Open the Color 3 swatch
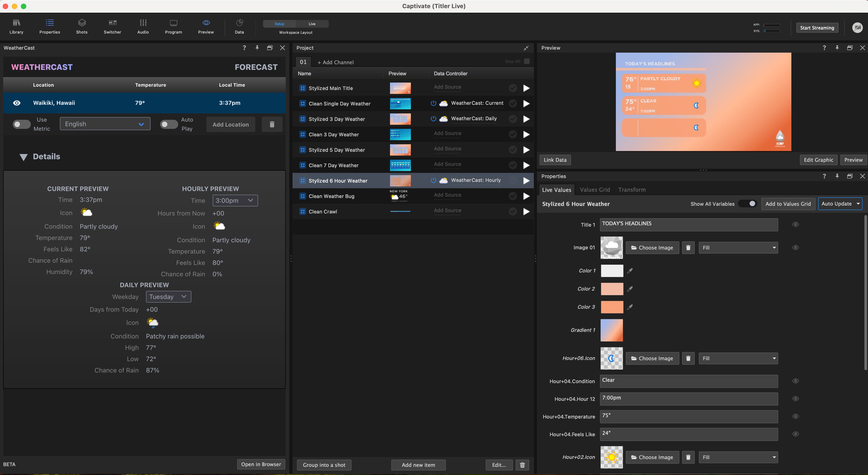This screenshot has width=868, height=475. [612, 307]
